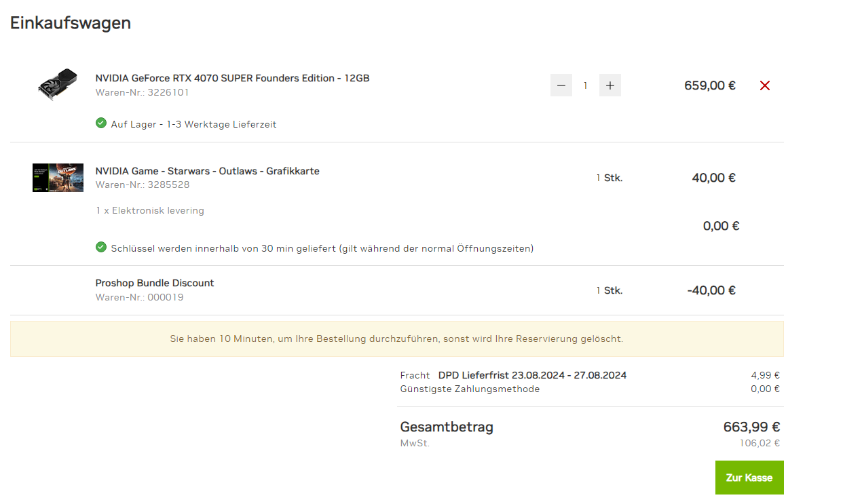The image size is (862, 504).
Task: Increase RTX 4070 SUPER quantity with plus button
Action: (610, 85)
